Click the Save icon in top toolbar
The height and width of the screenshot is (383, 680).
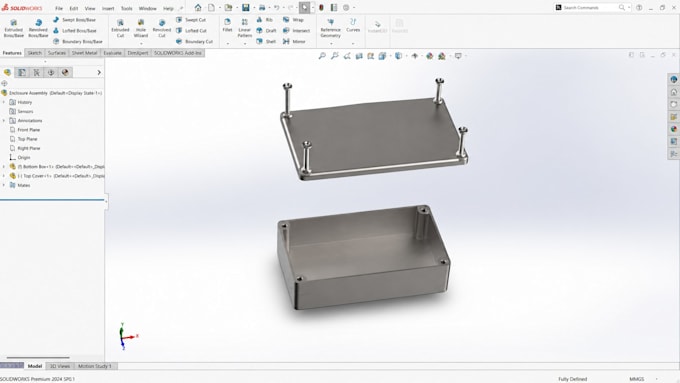(x=245, y=7)
